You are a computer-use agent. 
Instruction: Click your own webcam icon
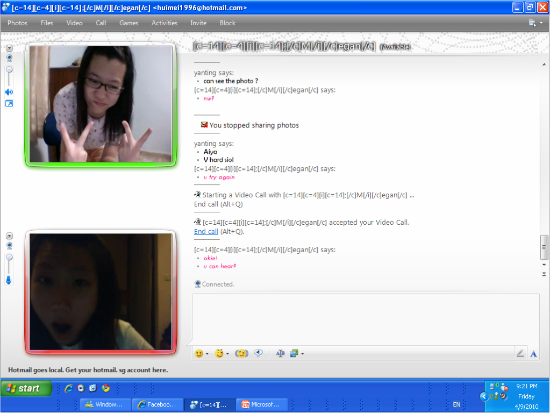(x=9, y=246)
